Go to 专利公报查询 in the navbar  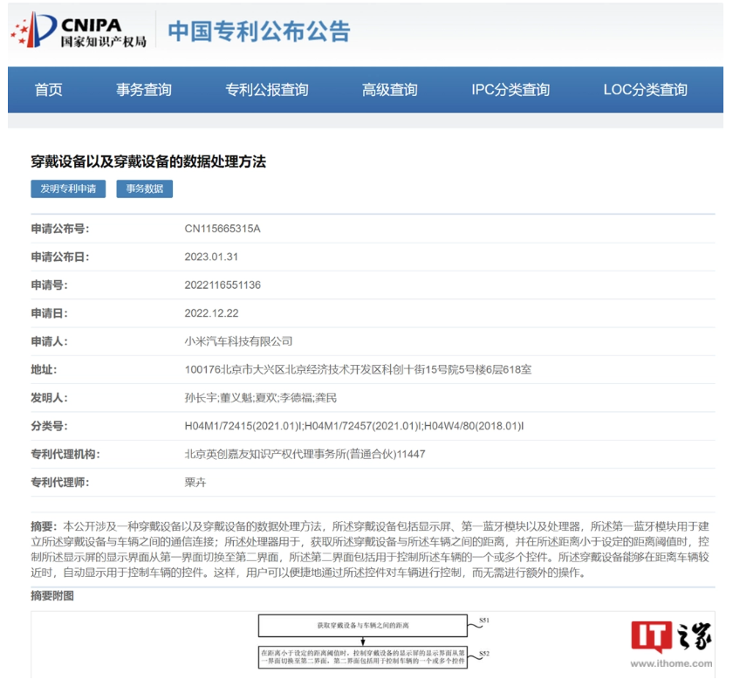click(x=266, y=90)
